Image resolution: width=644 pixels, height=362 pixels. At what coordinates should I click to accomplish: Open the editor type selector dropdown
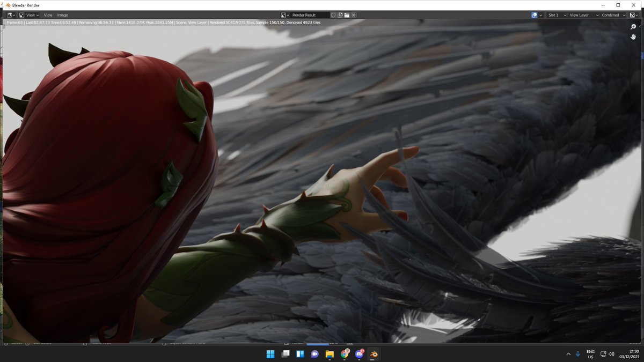(x=12, y=15)
